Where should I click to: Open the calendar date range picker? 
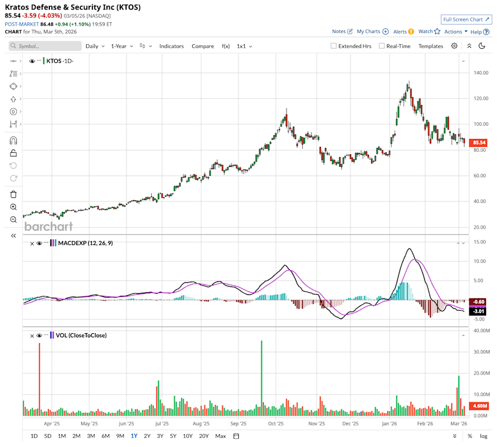[x=236, y=436]
